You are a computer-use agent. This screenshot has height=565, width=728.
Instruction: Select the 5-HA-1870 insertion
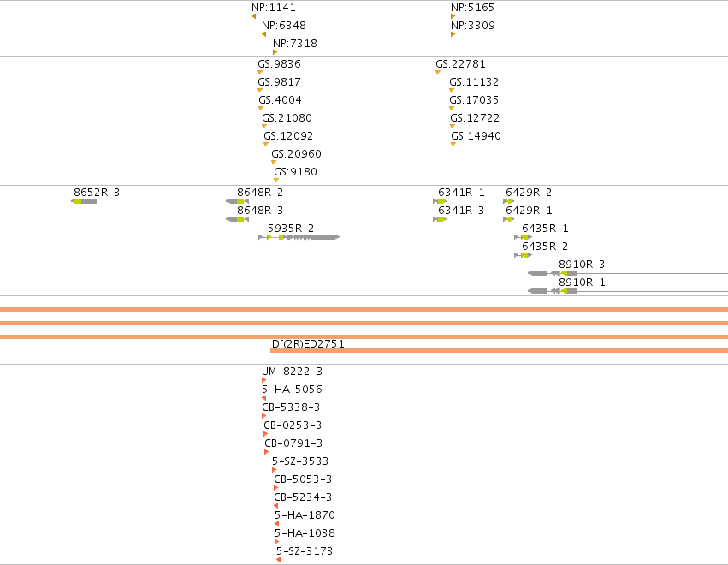click(x=305, y=515)
